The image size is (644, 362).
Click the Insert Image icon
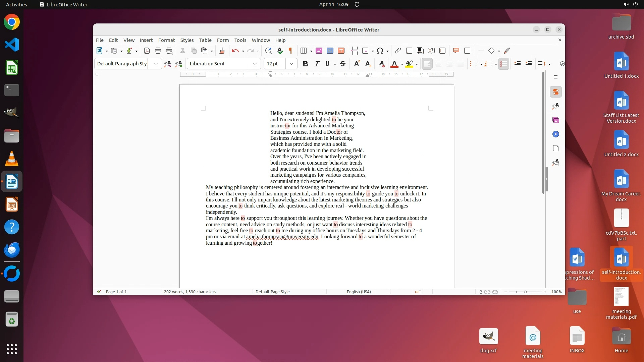pos(319,51)
